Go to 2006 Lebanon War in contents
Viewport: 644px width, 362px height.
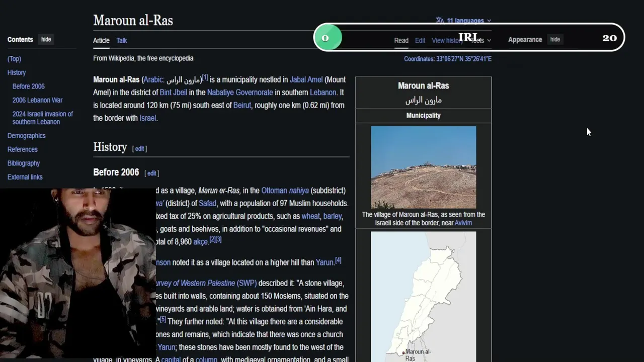coord(38,100)
